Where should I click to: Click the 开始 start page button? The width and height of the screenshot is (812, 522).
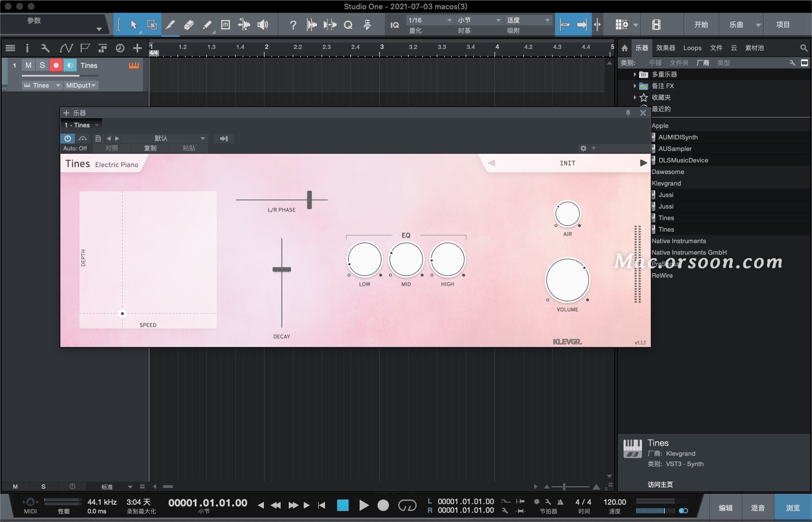(701, 25)
